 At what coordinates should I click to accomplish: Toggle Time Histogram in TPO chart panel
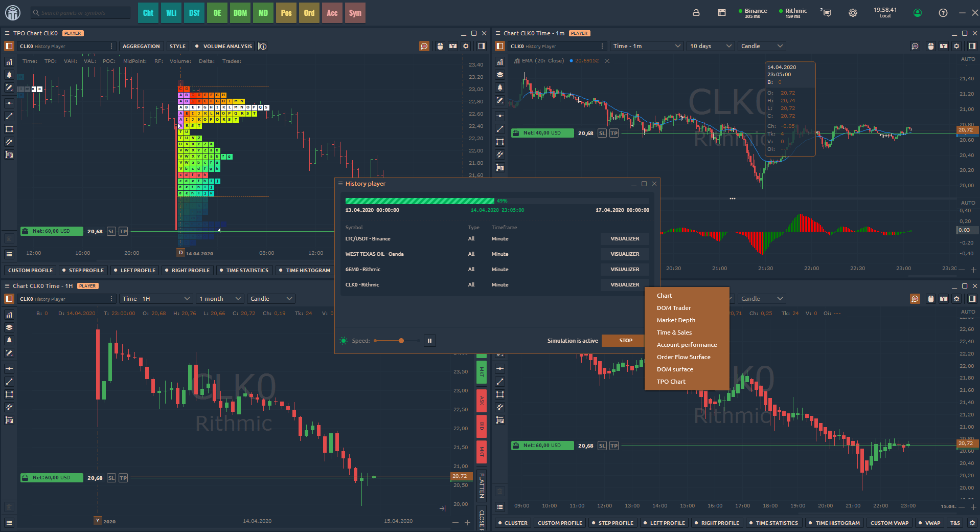pyautogui.click(x=304, y=271)
